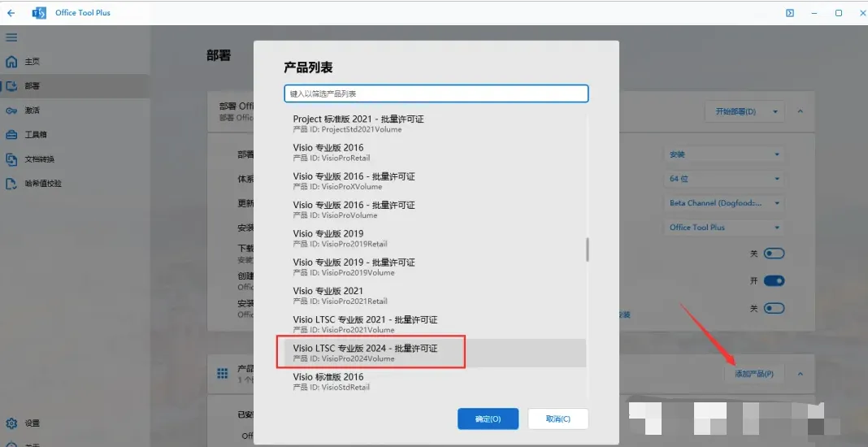Image resolution: width=868 pixels, height=447 pixels.
Task: Click the toolbox briefcase icon
Action: point(11,135)
